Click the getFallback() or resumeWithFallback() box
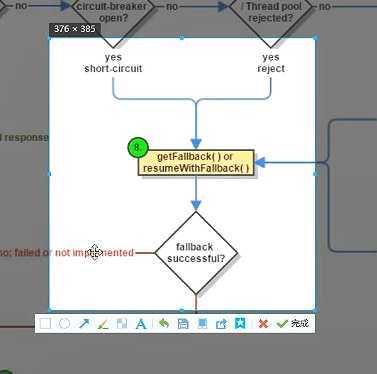The width and height of the screenshot is (377, 374). pos(196,162)
